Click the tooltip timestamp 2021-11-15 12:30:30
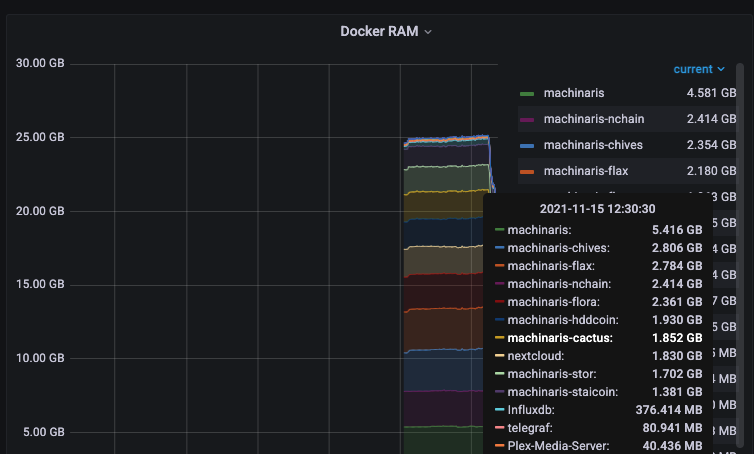Viewport: 754px width, 454px height. click(597, 209)
